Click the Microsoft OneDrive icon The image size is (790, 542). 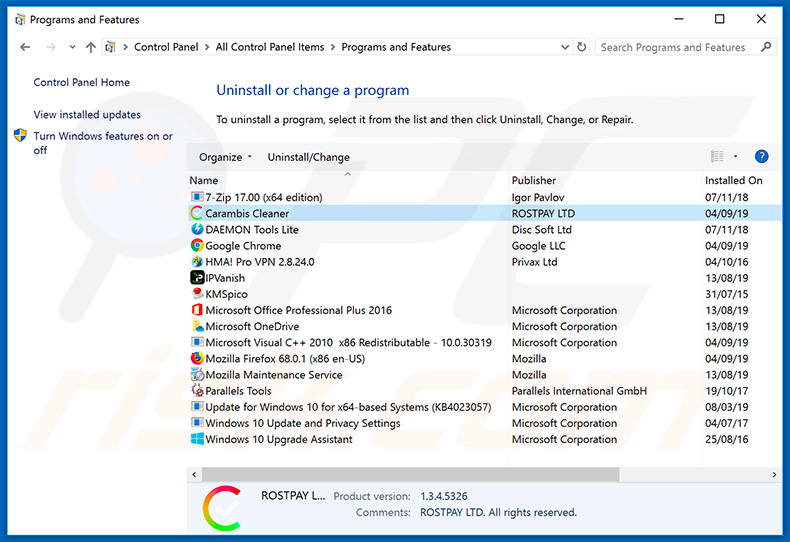[x=197, y=326]
